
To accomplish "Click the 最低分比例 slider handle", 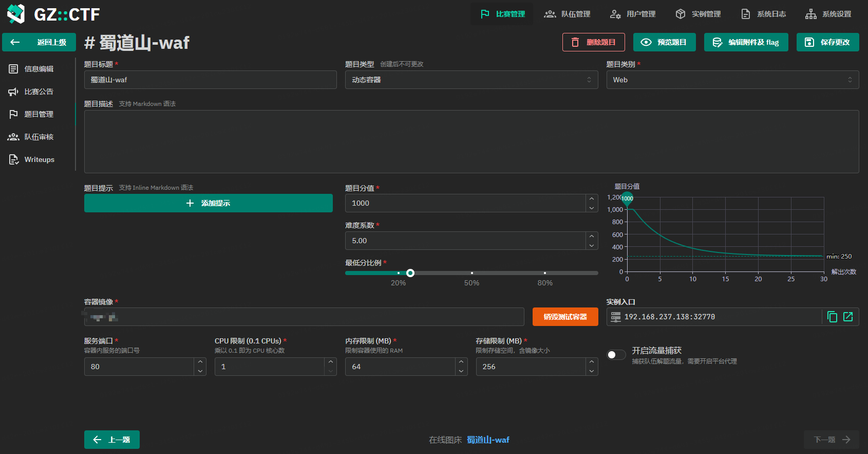I will click(410, 273).
